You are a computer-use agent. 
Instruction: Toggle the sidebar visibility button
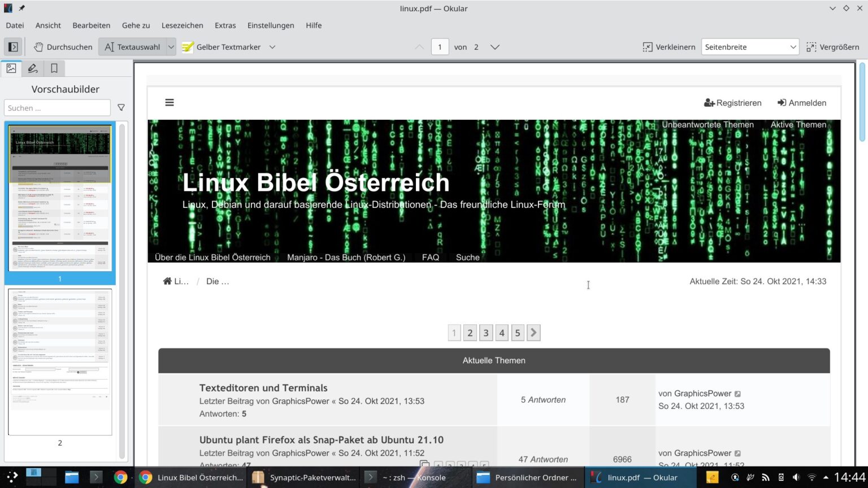coord(12,46)
